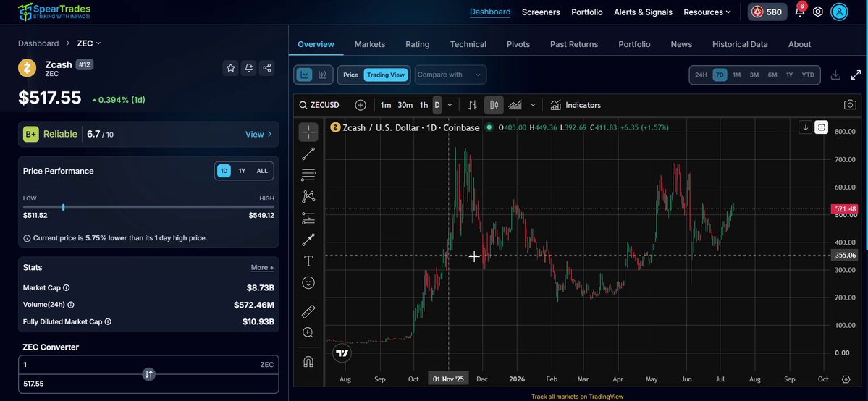
Task: Select the XABCD pattern tool
Action: coord(308,196)
